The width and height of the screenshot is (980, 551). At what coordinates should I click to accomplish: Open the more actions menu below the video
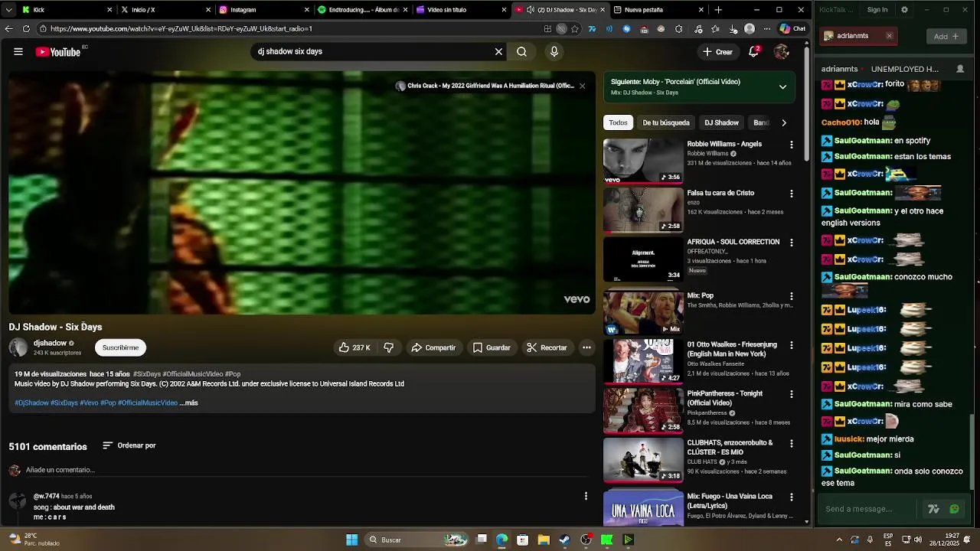click(x=586, y=347)
